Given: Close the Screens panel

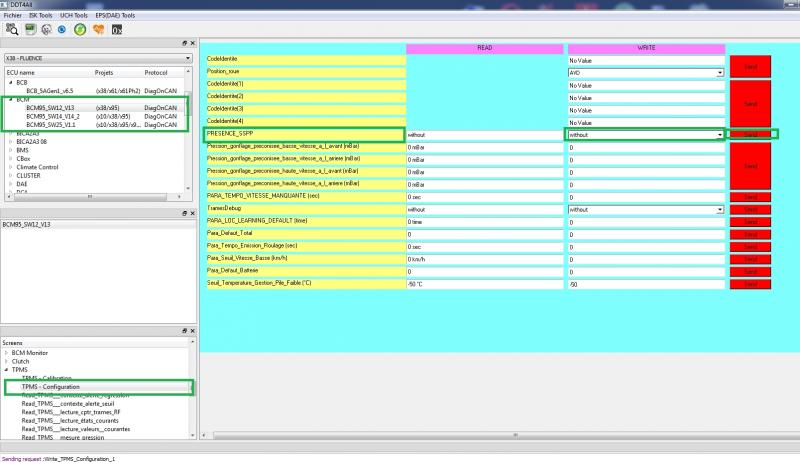Looking at the screenshot, I should [x=192, y=331].
